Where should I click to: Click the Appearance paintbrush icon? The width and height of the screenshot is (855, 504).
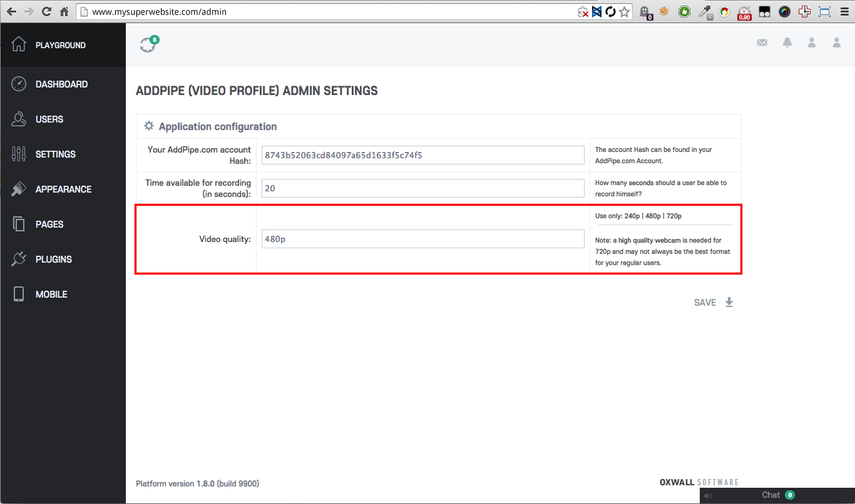coord(19,189)
